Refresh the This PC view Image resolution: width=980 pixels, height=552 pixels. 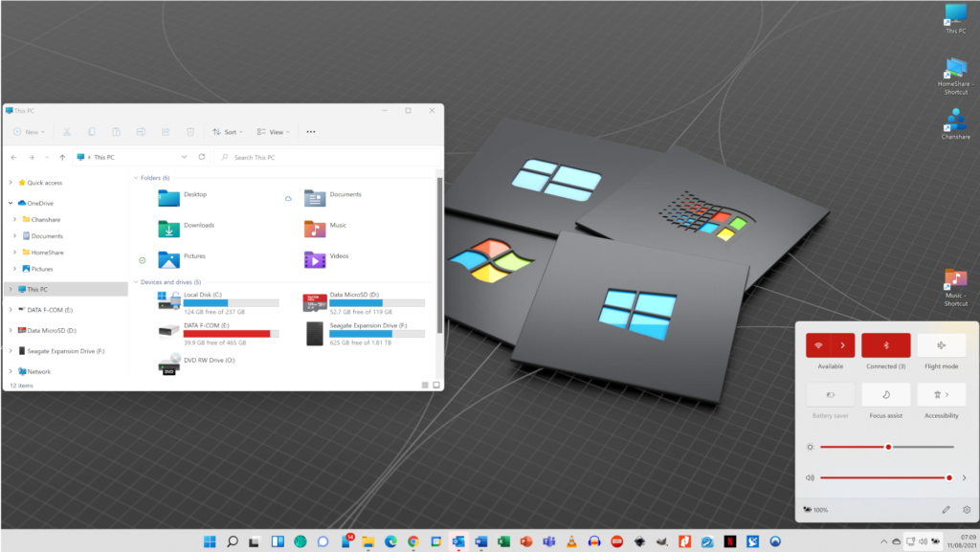click(x=202, y=157)
